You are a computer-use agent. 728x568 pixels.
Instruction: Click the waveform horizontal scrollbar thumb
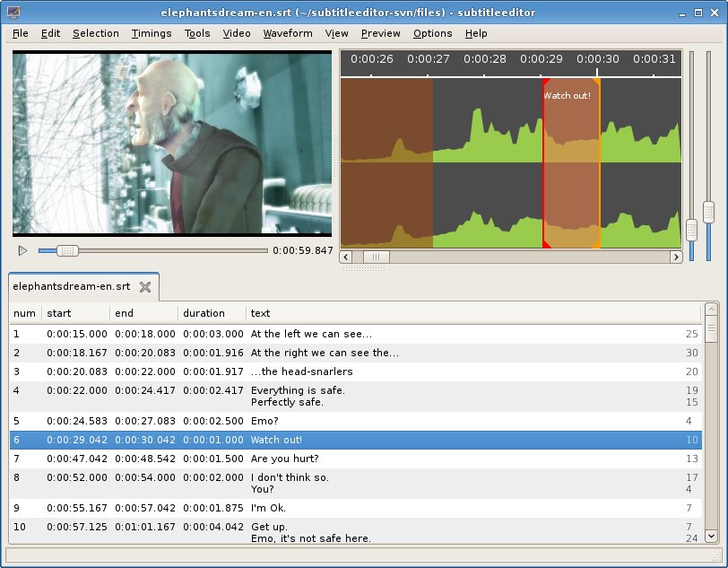376,257
